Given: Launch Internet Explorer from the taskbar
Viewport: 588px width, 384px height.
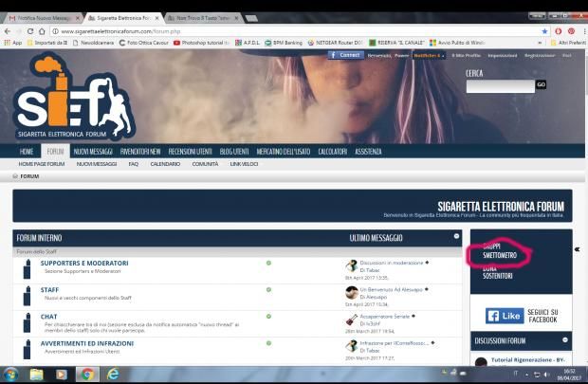Looking at the screenshot, I should click(113, 375).
